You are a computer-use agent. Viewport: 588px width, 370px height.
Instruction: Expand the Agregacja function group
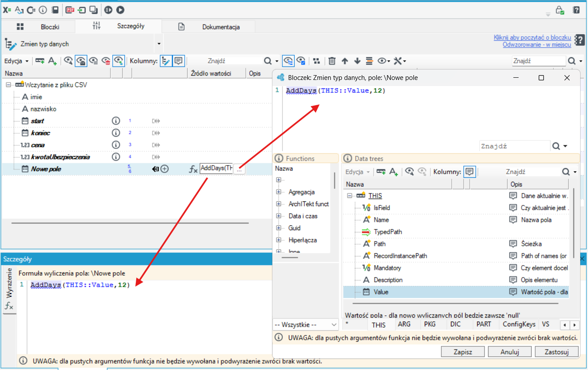pyautogui.click(x=279, y=192)
